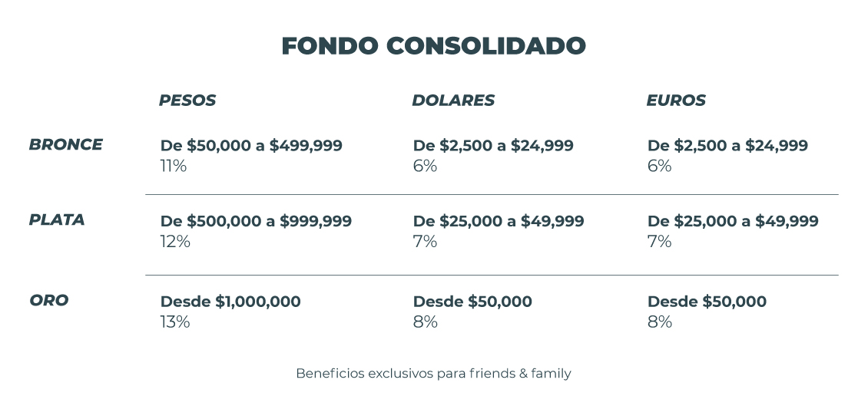This screenshot has height=406, width=868.
Task: Click the $500,000 a $999,999 pesos range
Action: tap(256, 222)
